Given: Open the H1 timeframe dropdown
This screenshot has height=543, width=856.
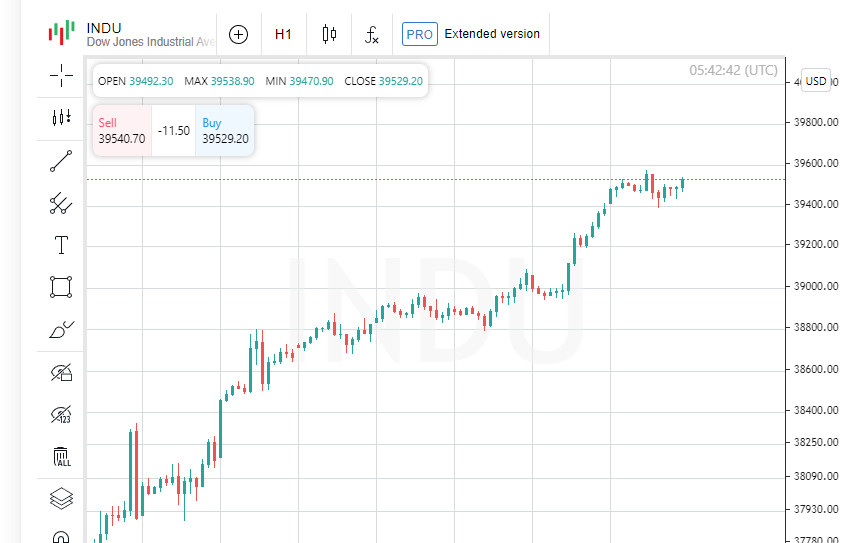Looking at the screenshot, I should 283,34.
